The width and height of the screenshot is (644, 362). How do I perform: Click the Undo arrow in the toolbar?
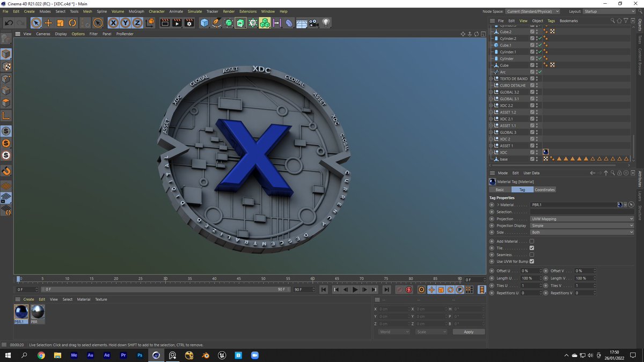[x=9, y=23]
